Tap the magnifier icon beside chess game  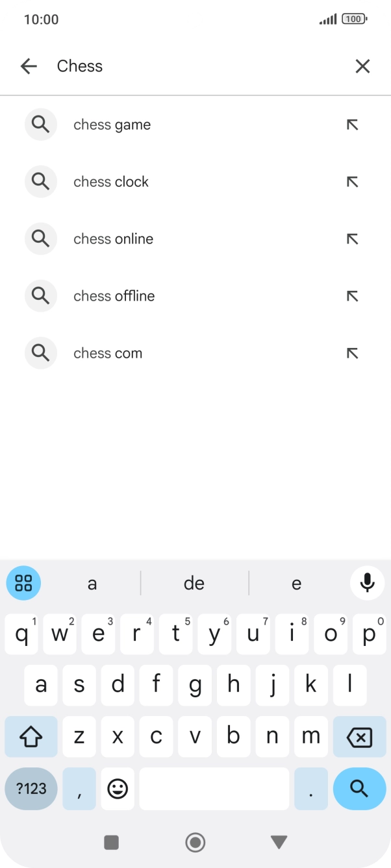[40, 124]
